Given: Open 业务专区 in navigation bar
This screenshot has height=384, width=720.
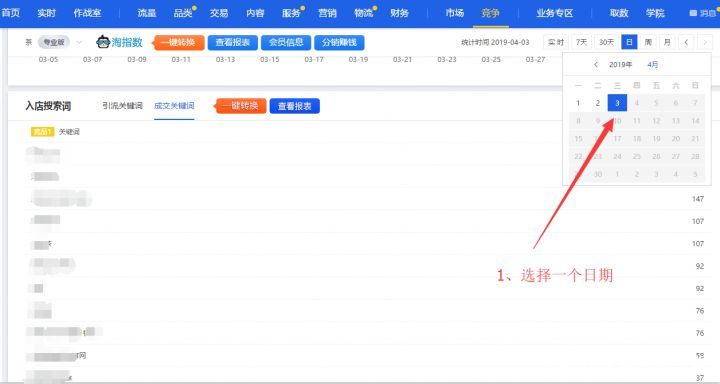Looking at the screenshot, I should tap(555, 13).
